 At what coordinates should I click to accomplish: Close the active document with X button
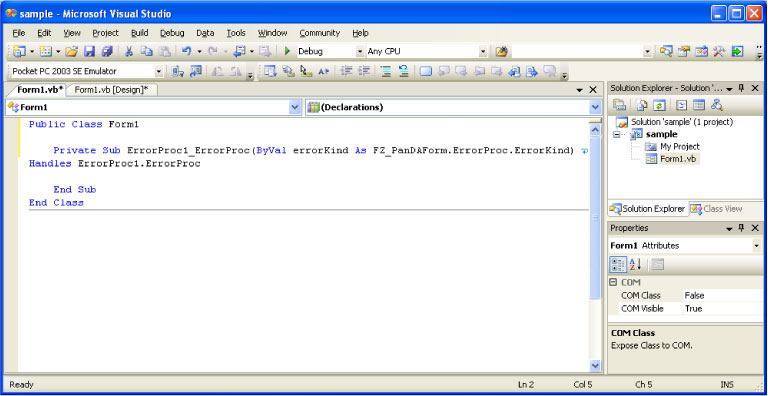(x=593, y=90)
